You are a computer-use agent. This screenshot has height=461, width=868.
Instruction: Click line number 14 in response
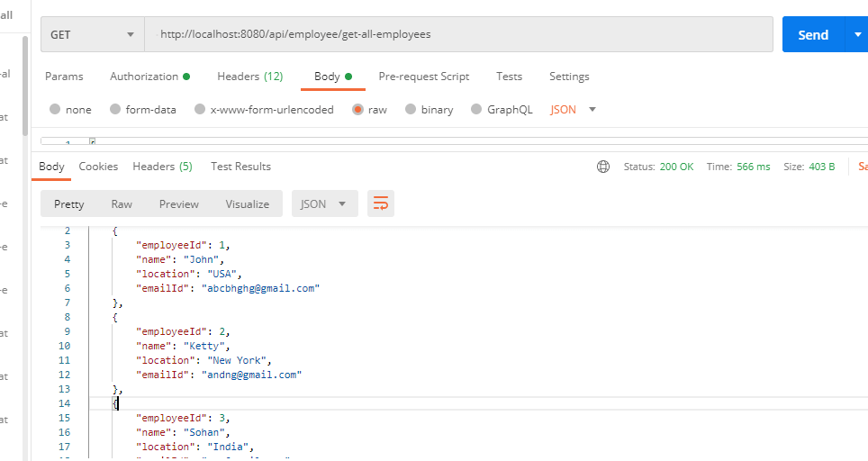(x=64, y=403)
